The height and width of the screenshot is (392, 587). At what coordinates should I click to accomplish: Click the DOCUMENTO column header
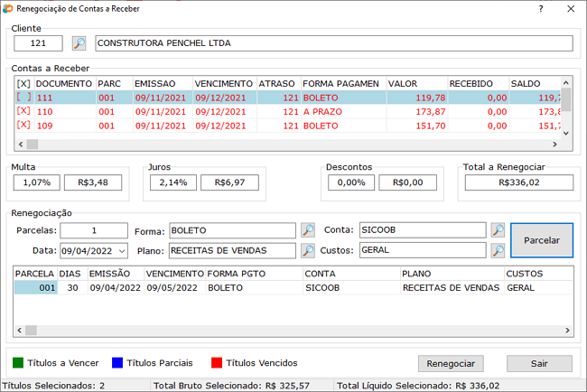click(65, 83)
